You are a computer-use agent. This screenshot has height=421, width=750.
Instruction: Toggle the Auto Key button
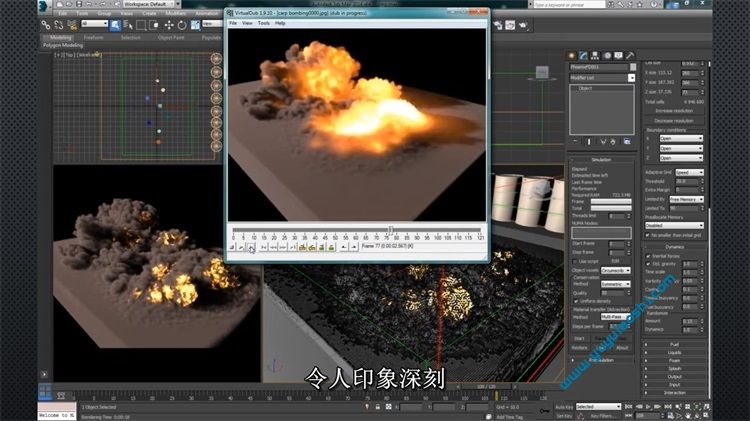[563, 407]
